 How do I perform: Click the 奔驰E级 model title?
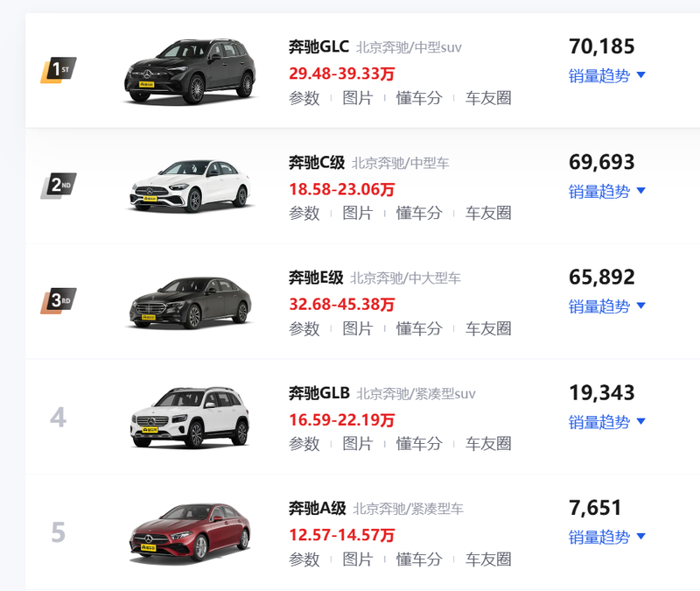click(316, 278)
